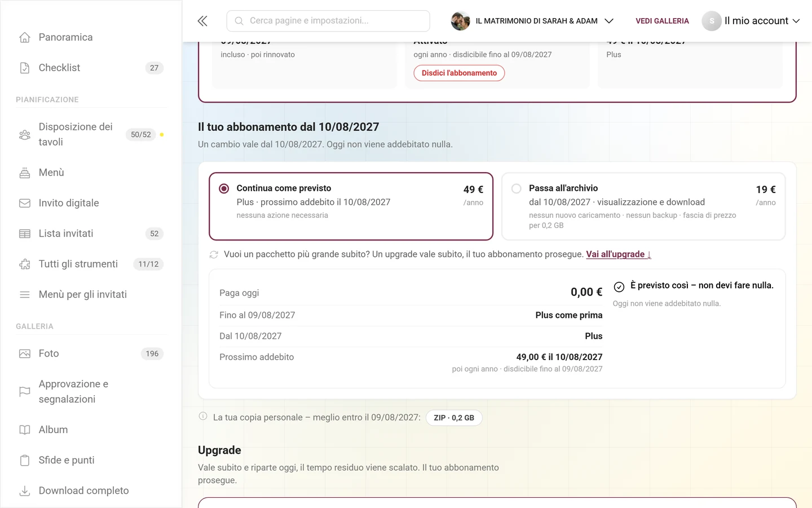
Task: Click the 0,00 € Paga oggi amount
Action: click(x=586, y=292)
